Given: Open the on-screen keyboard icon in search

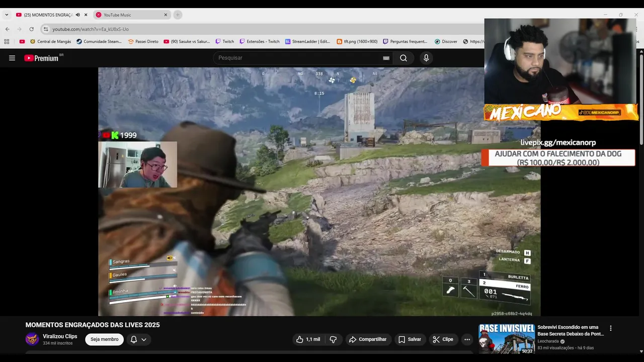Looking at the screenshot, I should (386, 58).
